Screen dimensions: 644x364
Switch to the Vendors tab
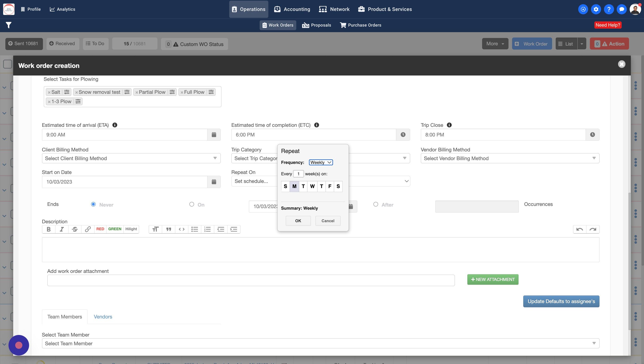[103, 317]
